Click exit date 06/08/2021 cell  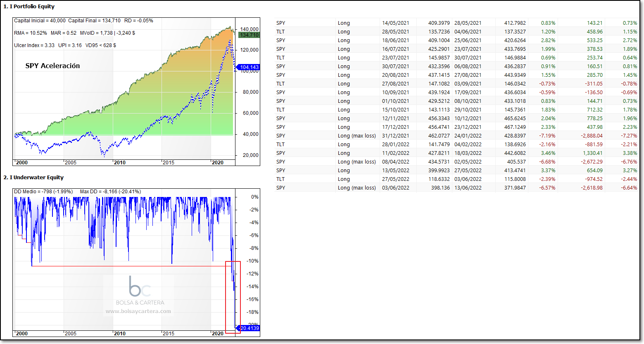point(468,66)
